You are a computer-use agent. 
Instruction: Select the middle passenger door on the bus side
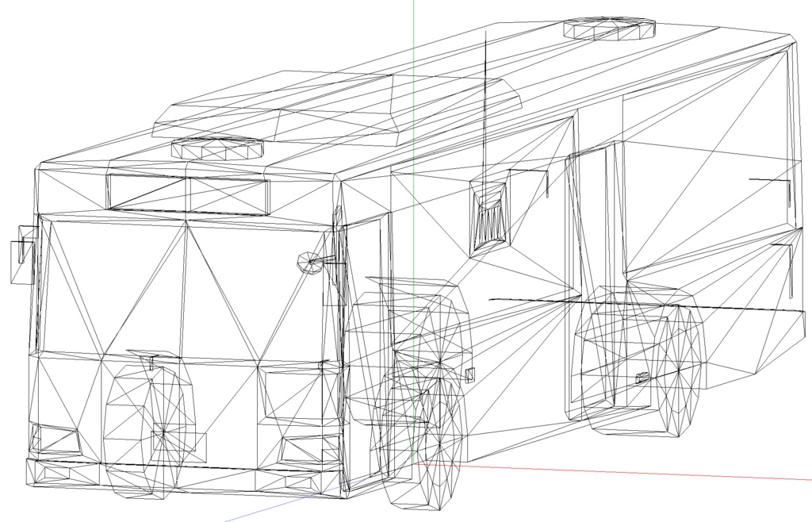click(x=593, y=282)
